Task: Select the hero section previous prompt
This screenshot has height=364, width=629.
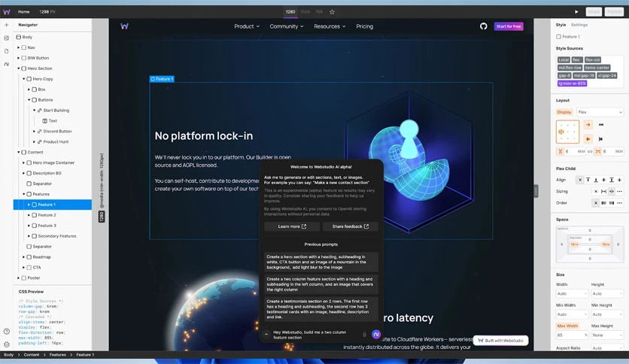Action: [321, 262]
